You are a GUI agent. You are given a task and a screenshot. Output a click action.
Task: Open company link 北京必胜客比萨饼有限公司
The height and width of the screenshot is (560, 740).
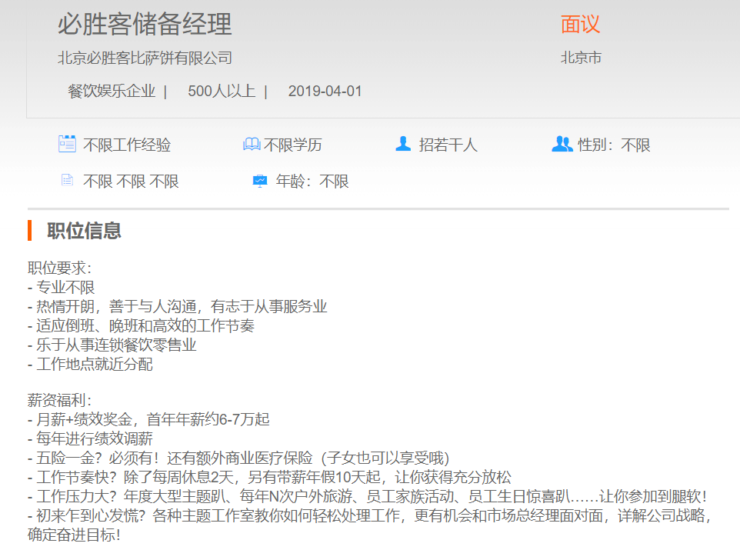click(145, 58)
